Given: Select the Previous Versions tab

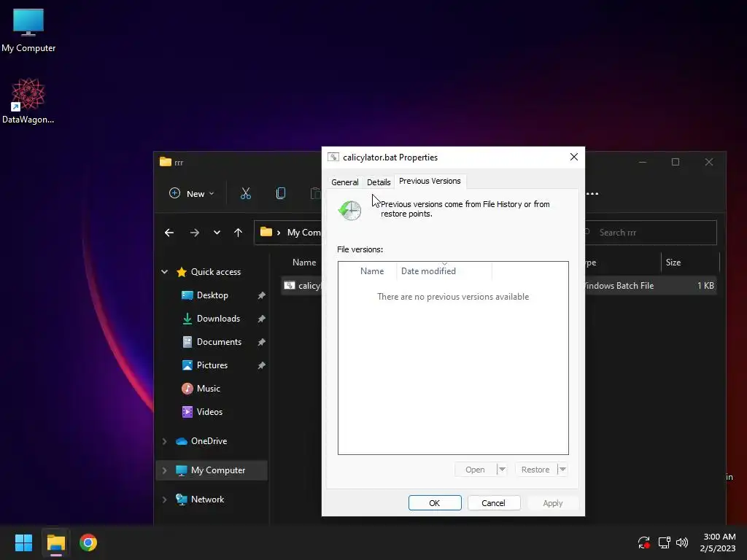Looking at the screenshot, I should click(x=430, y=182).
